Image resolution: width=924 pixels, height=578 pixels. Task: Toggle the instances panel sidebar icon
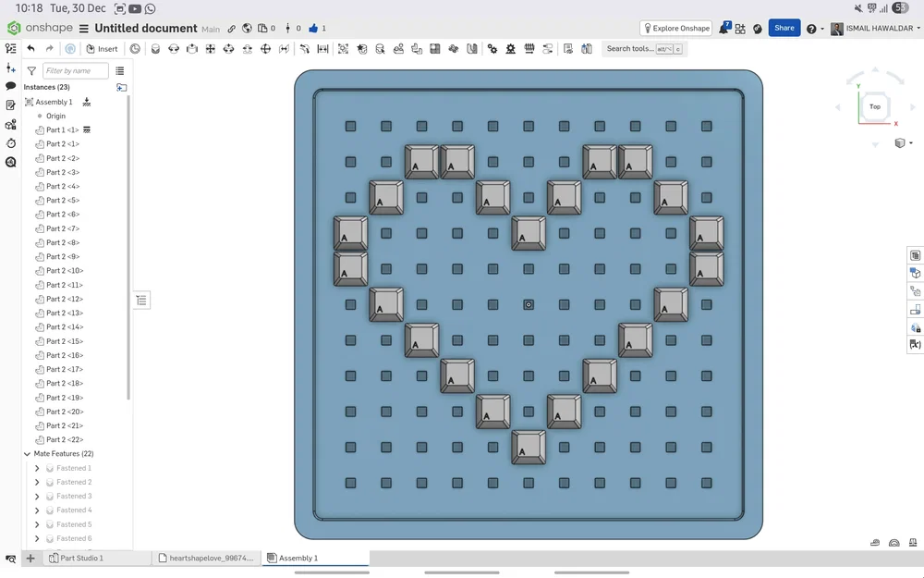[10, 48]
